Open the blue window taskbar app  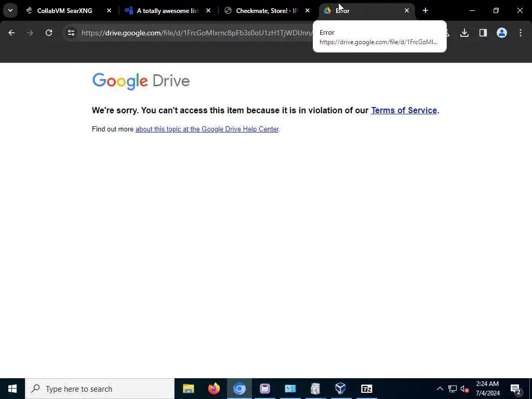(290, 389)
